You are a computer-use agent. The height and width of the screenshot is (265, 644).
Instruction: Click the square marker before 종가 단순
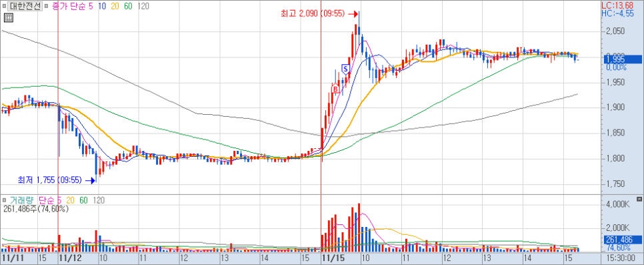(47, 6)
